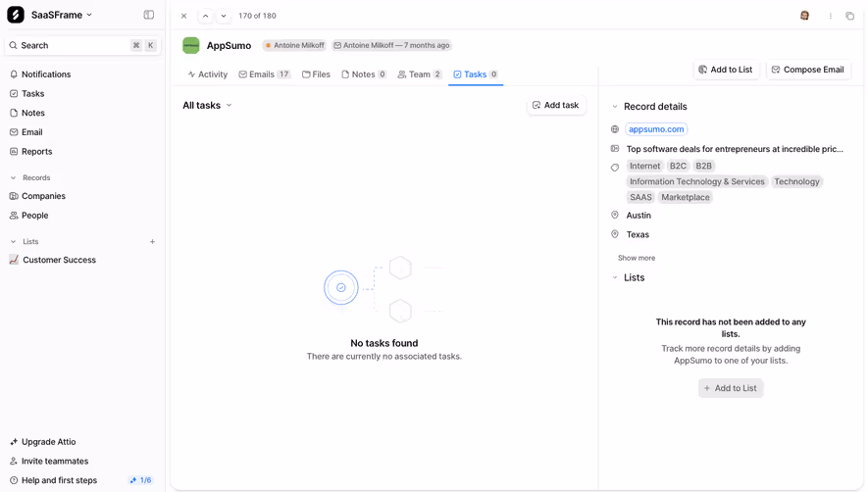Click the categories tag icon
This screenshot has height=492, width=868.
click(614, 168)
